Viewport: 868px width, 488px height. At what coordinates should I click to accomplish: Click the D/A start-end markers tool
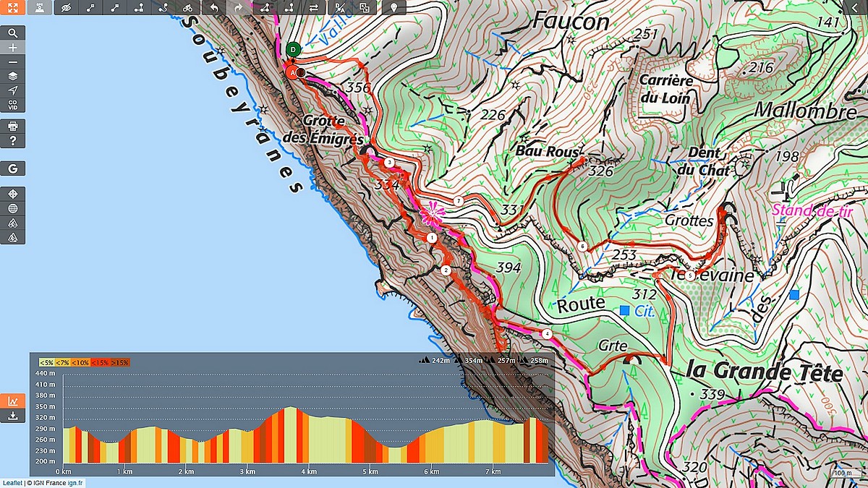pyautogui.click(x=340, y=7)
